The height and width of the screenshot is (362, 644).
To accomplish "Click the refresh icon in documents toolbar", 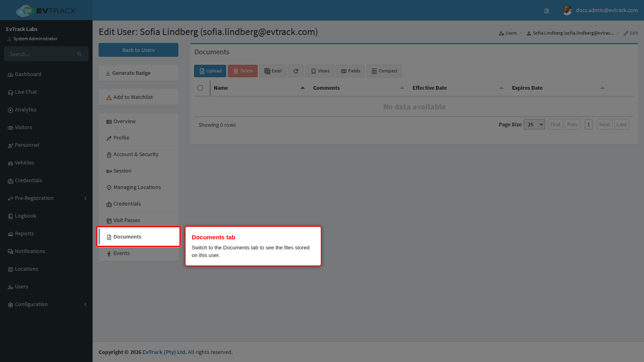I will (x=296, y=71).
